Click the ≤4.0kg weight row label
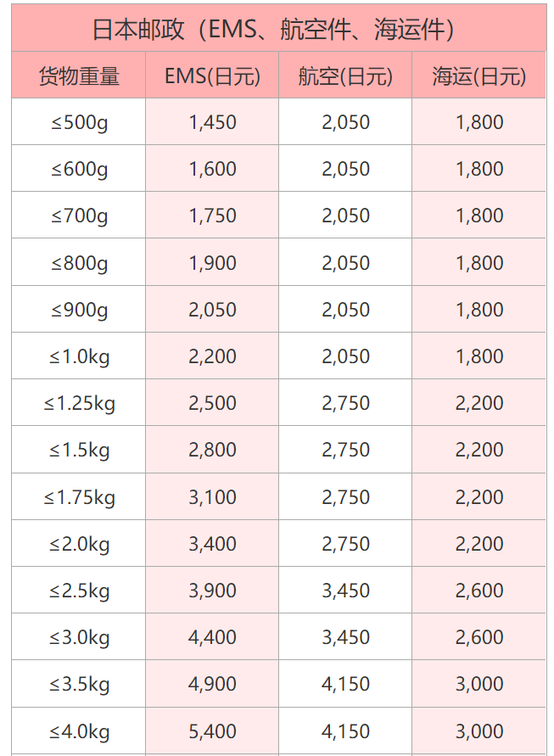 point(79,731)
